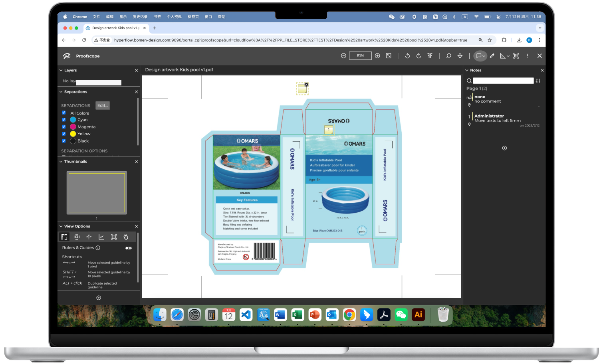
Task: Open the annotation note tool dropdown
Action: click(x=484, y=56)
